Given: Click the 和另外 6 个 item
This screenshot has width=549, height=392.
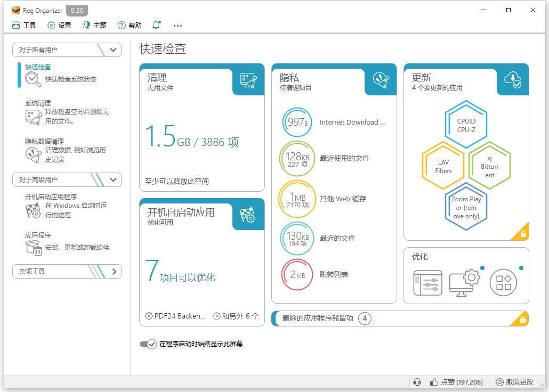Looking at the screenshot, I should tap(236, 316).
